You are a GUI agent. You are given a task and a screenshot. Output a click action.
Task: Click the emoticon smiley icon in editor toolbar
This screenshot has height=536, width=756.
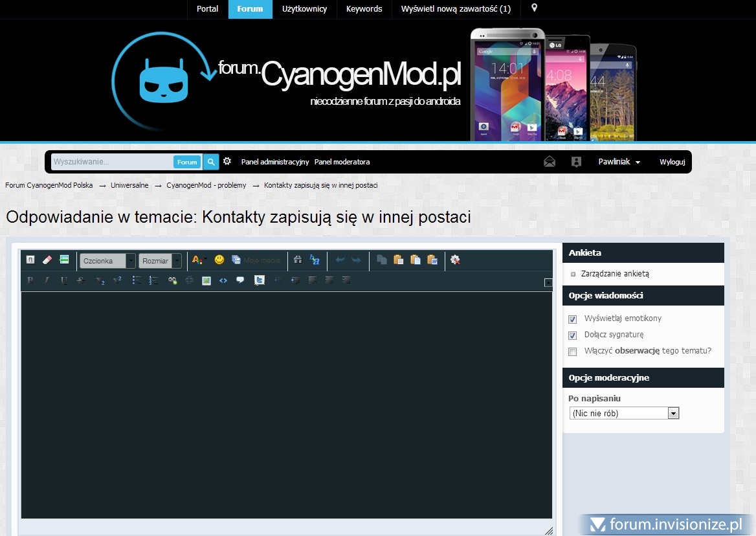tap(219, 260)
